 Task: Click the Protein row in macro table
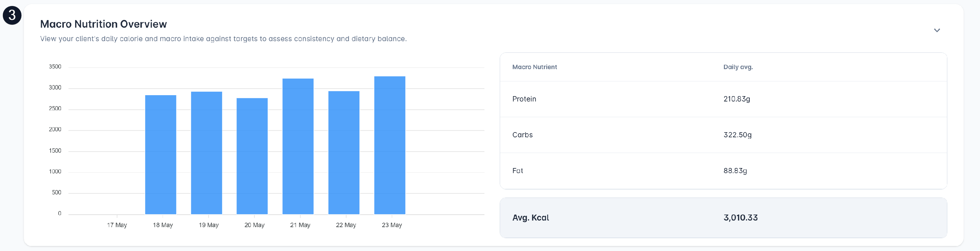pos(723,99)
